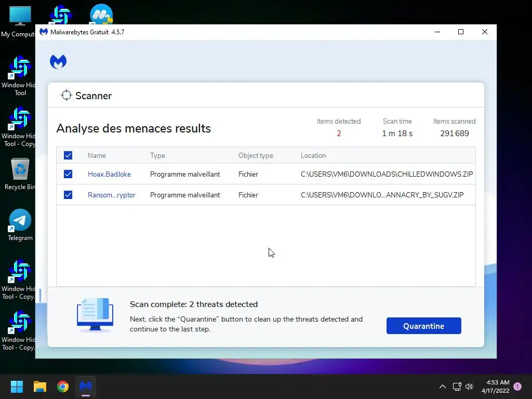
Task: Click the Malwarebytes title bar icon
Action: coord(44,32)
